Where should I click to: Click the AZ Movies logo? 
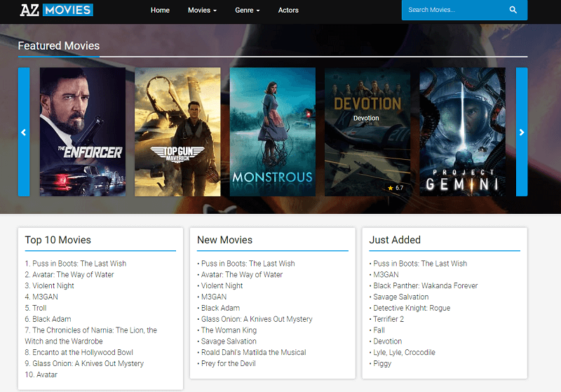tap(57, 10)
